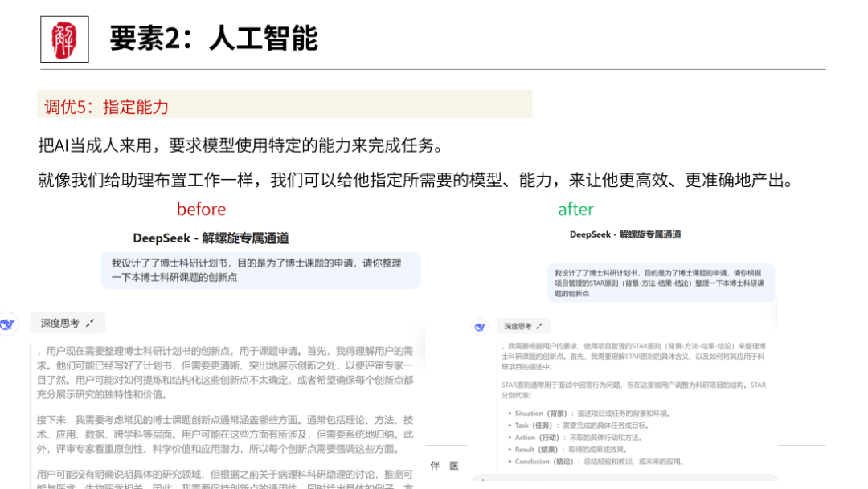Collapse 深度思考 in the before panel
Screen dimensions: 868x489
coord(67,323)
